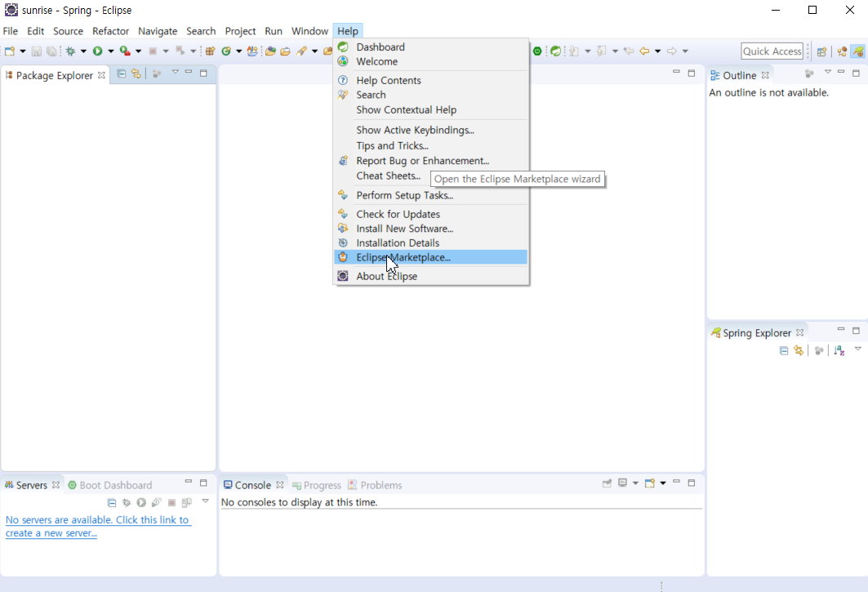This screenshot has height=592, width=868.
Task: Click the Save All toolbar icon
Action: click(51, 51)
